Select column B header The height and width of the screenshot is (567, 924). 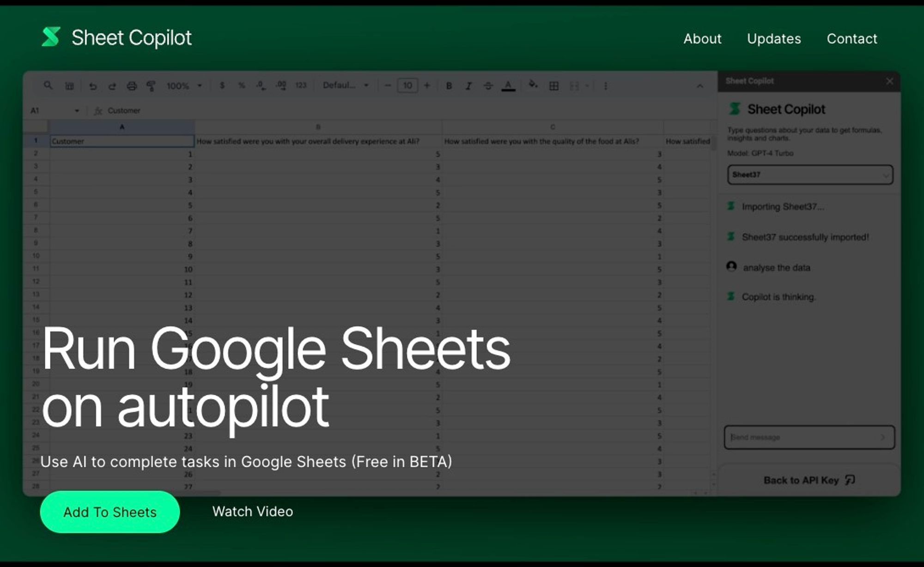[318, 127]
